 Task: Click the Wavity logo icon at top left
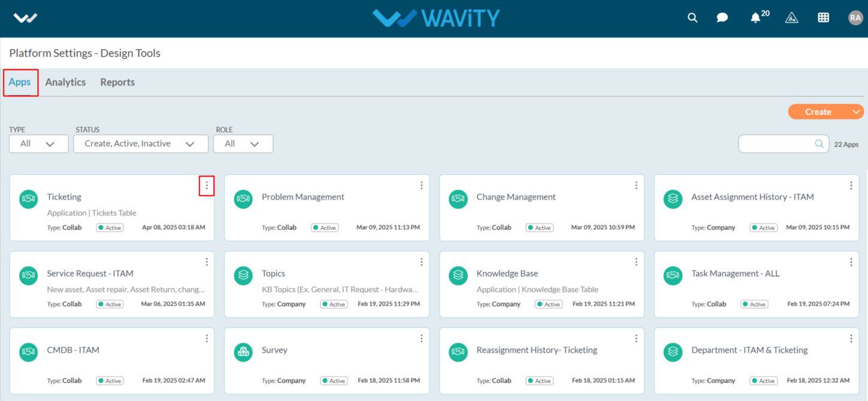(25, 18)
